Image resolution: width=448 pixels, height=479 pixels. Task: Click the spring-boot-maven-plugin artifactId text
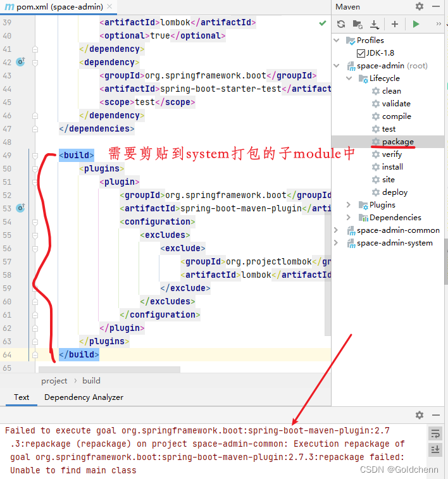(241, 208)
